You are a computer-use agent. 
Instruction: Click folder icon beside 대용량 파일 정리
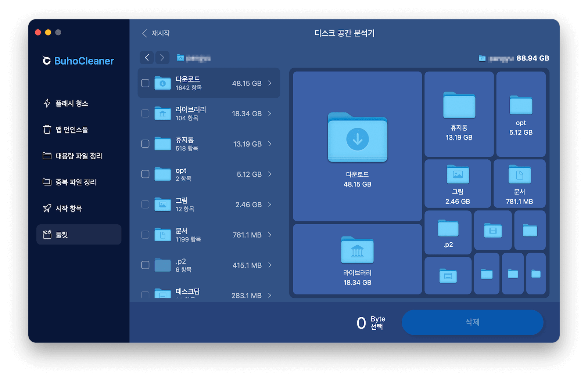point(47,156)
